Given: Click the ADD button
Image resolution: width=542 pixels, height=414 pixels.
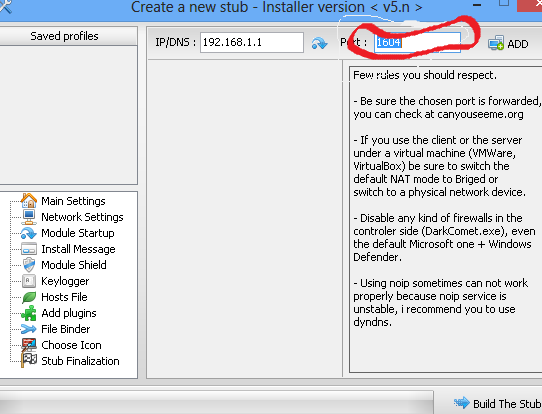Looking at the screenshot, I should click(x=508, y=44).
